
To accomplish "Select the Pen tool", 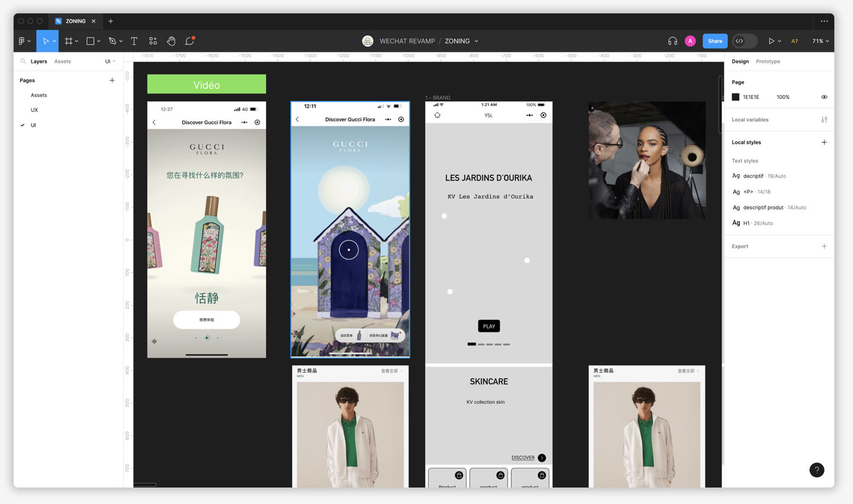I will (x=113, y=41).
